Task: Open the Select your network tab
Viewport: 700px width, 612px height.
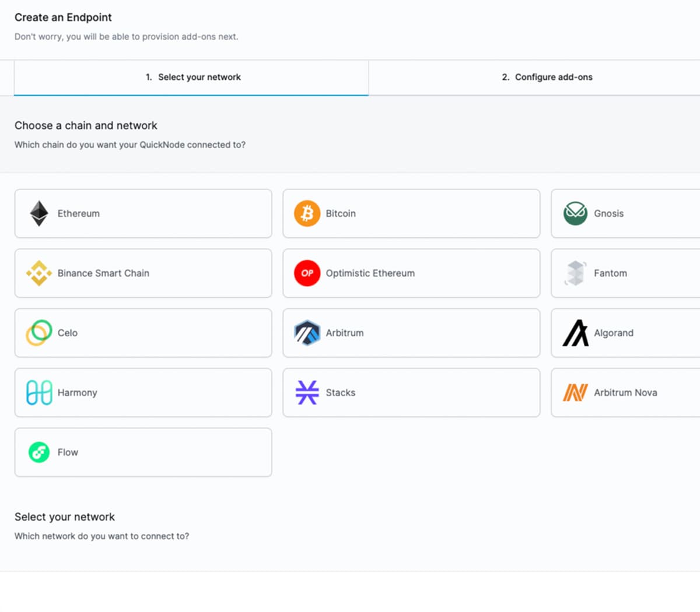Action: tap(191, 77)
